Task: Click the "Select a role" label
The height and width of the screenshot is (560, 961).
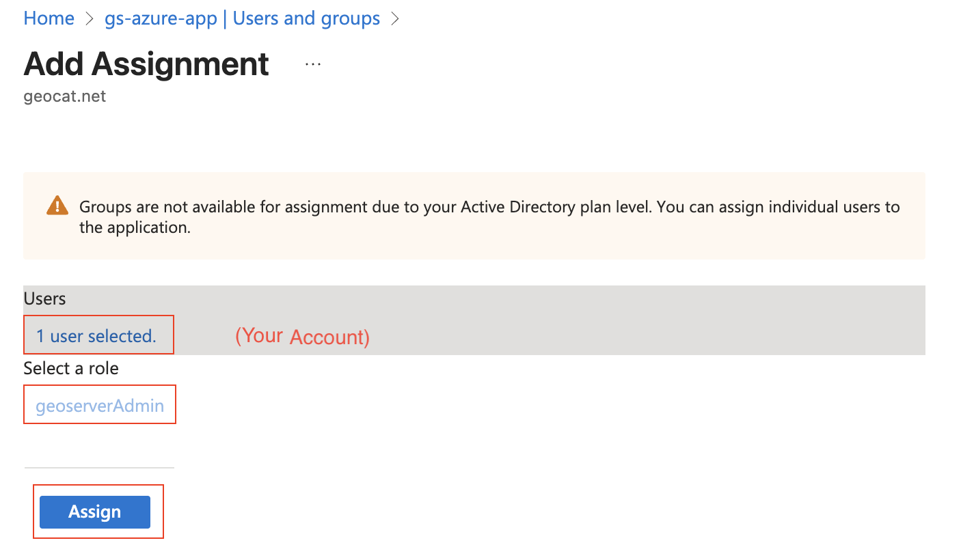Action: [71, 369]
